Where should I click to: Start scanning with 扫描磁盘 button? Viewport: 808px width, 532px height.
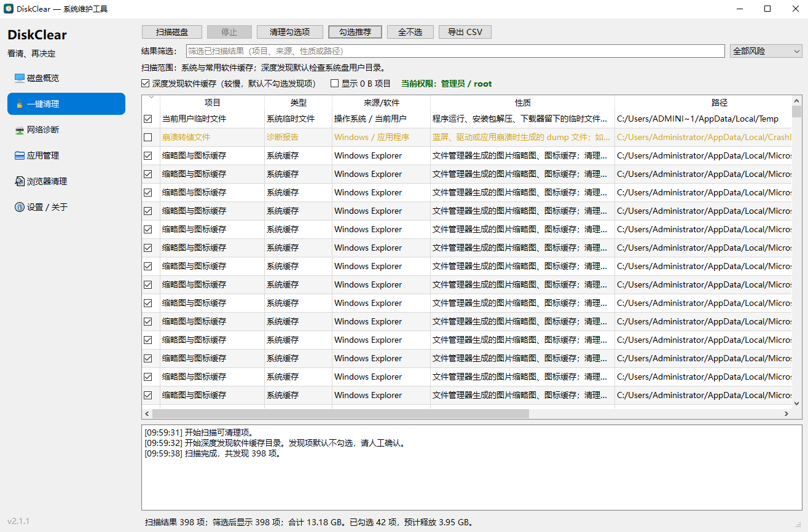click(x=172, y=32)
